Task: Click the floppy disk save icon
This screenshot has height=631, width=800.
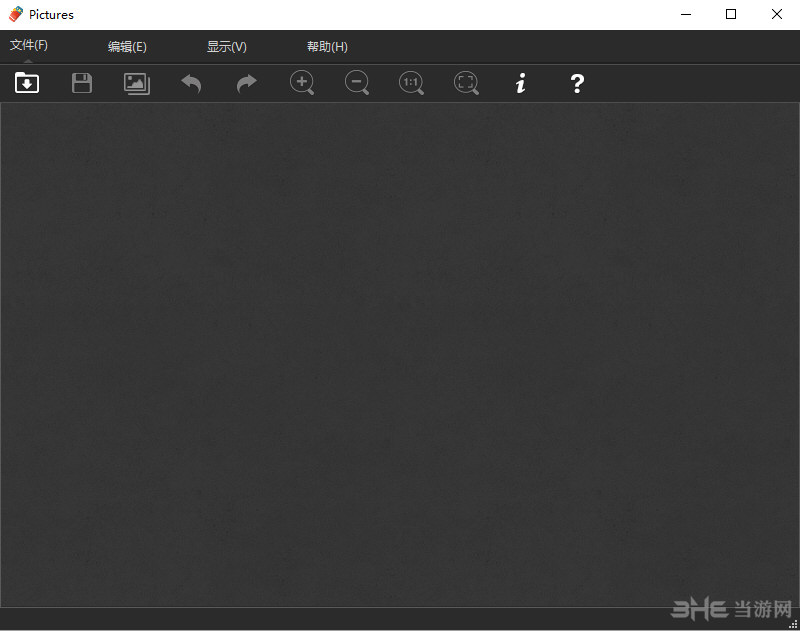Action: (82, 83)
